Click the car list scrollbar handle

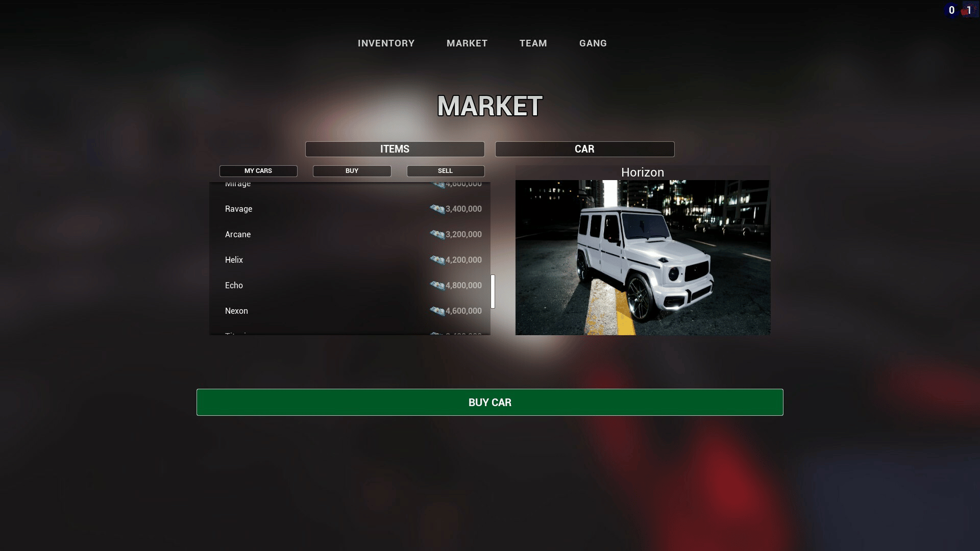pos(493,291)
